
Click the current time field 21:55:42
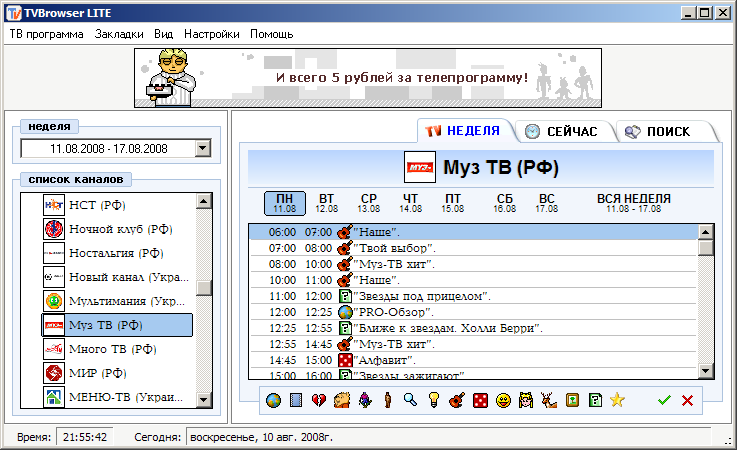tap(85, 437)
